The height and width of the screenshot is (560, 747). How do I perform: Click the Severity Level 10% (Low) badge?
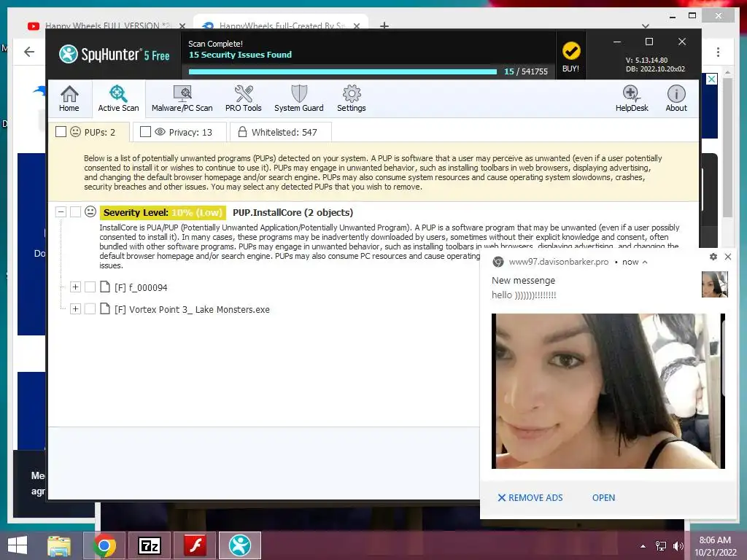[x=163, y=212]
